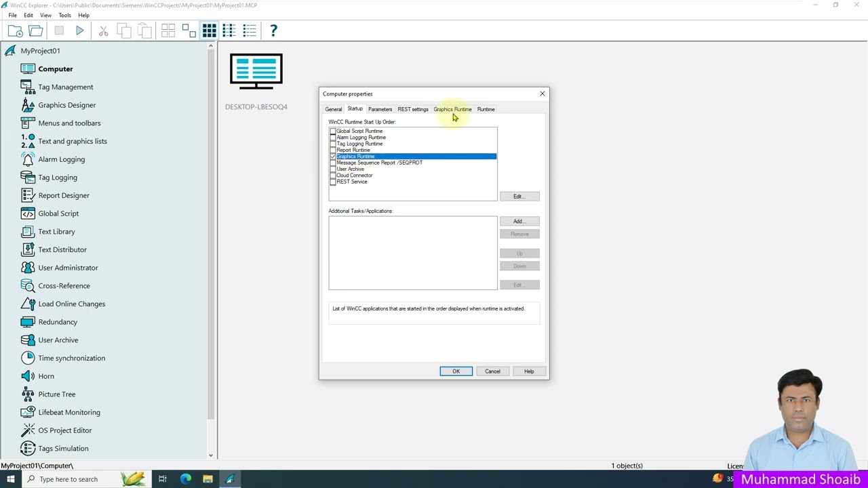
Task: Select the DESKTOP-LBESOQ4 computer icon
Action: click(256, 71)
